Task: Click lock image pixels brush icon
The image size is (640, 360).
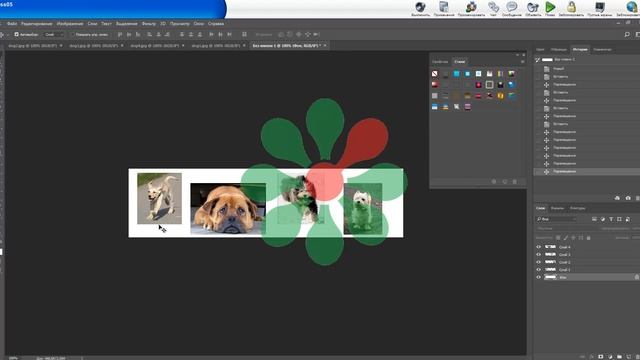Action: (x=566, y=238)
